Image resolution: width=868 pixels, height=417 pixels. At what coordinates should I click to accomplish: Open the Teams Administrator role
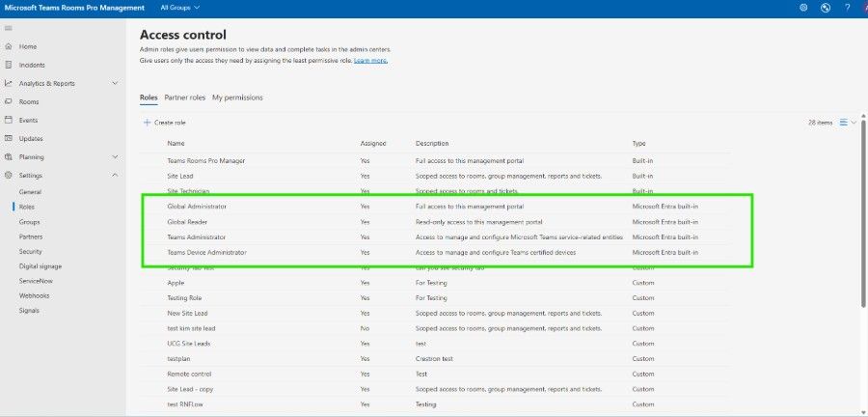tap(196, 237)
